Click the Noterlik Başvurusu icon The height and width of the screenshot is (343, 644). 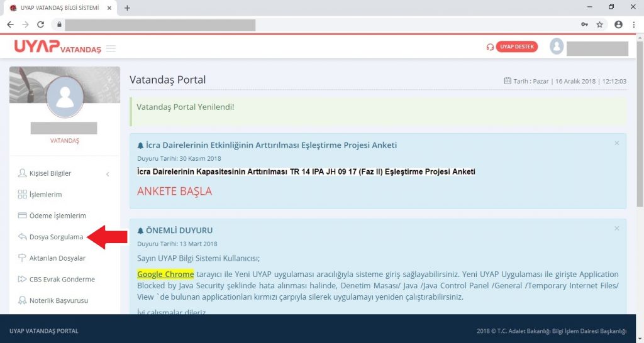click(x=23, y=300)
